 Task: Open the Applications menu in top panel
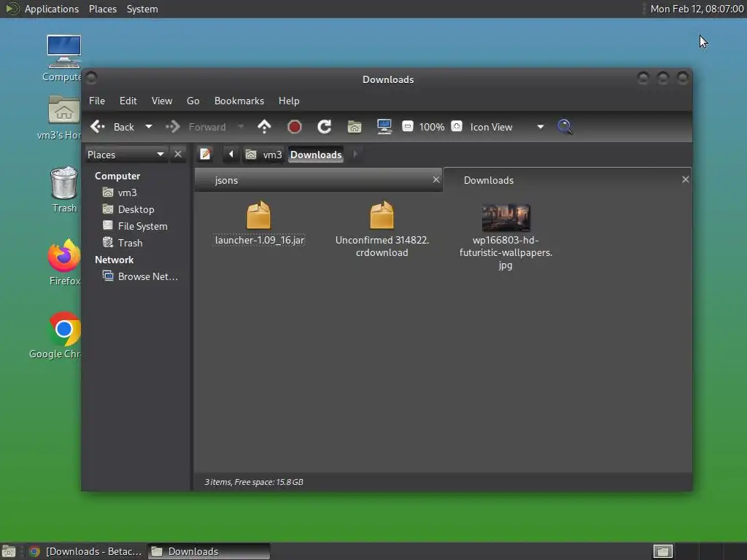click(x=52, y=9)
